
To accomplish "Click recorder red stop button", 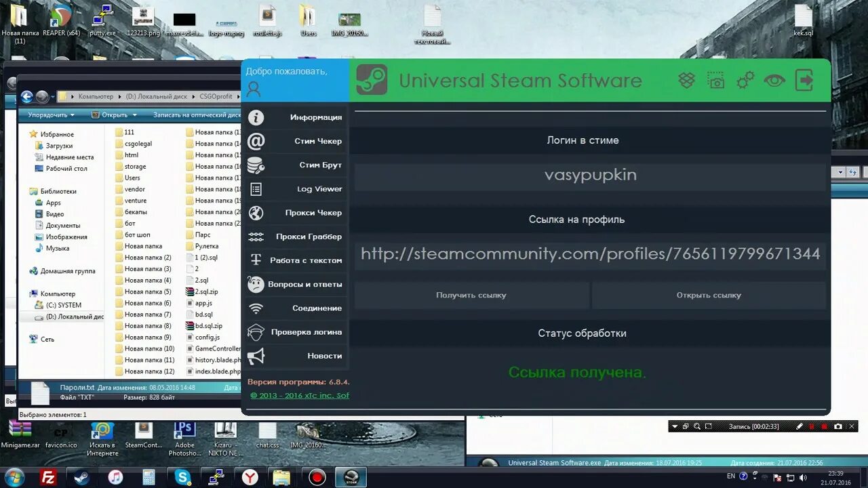I will coord(825,426).
